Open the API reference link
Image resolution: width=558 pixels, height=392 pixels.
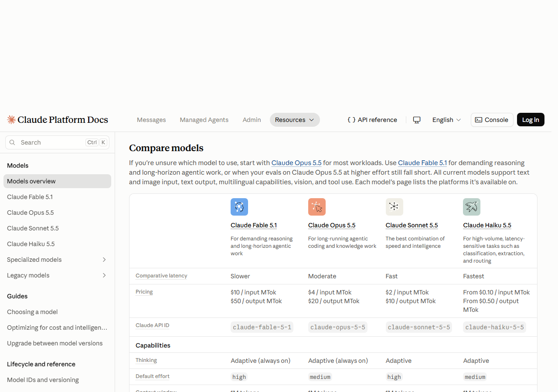372,120
